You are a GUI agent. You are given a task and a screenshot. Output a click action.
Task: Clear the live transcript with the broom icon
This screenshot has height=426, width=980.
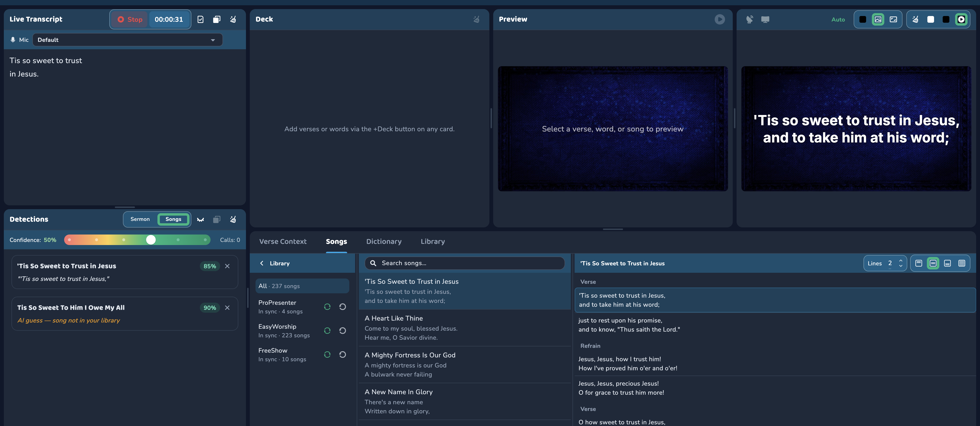click(233, 19)
